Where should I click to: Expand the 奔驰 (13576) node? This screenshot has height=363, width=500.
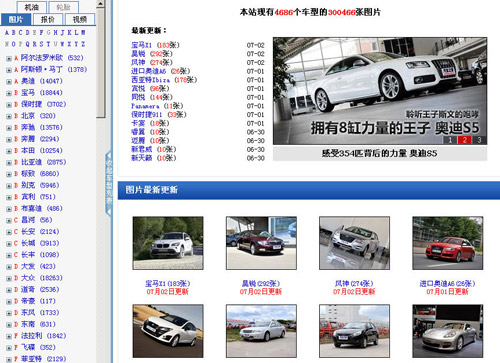point(9,128)
